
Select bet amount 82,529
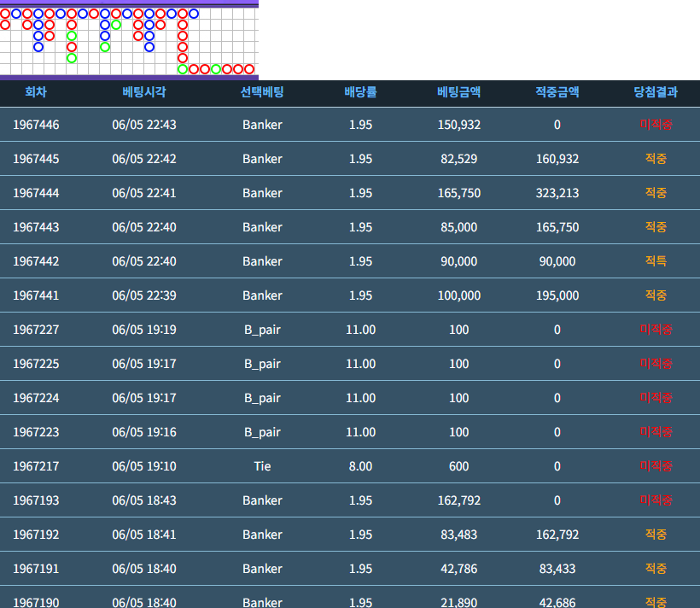tap(459, 159)
